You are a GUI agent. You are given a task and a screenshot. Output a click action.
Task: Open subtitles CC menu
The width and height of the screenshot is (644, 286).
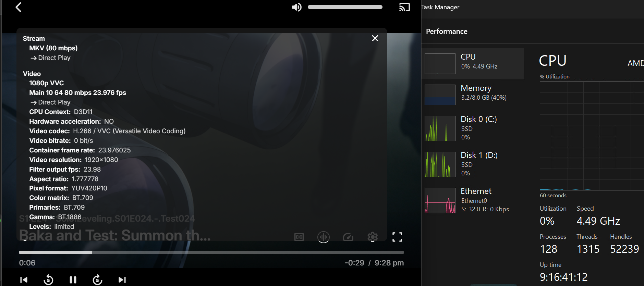click(299, 237)
